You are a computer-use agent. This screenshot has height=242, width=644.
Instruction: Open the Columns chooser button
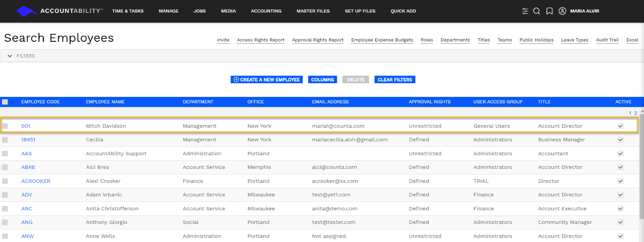(322, 80)
